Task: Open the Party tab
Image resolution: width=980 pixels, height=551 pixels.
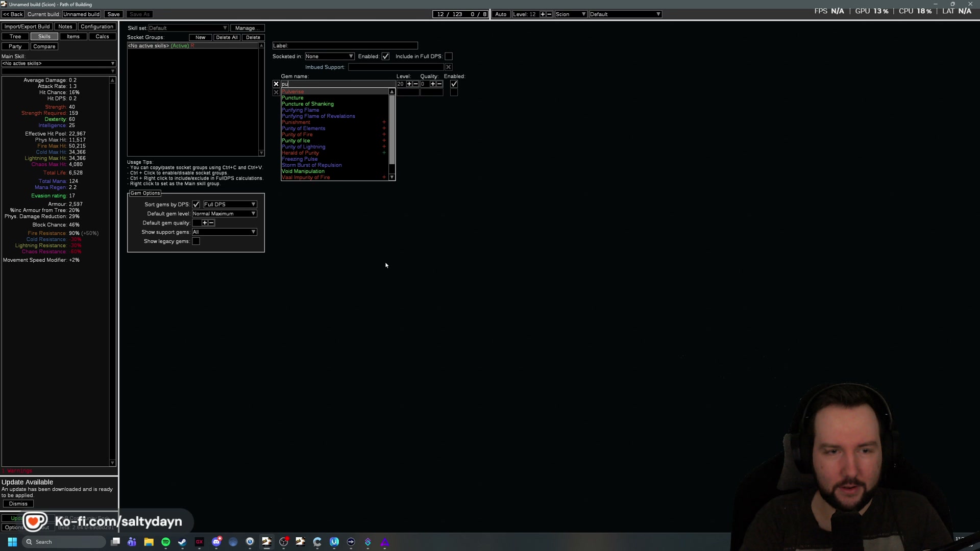Action: [15, 46]
